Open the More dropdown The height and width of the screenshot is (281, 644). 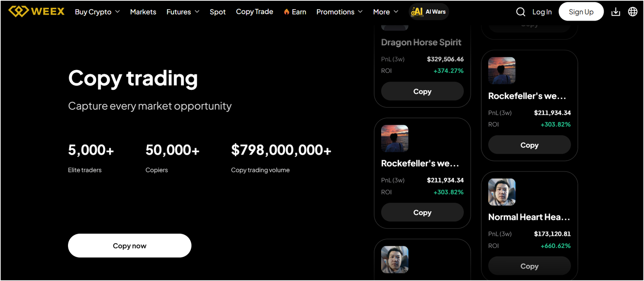[x=385, y=12]
